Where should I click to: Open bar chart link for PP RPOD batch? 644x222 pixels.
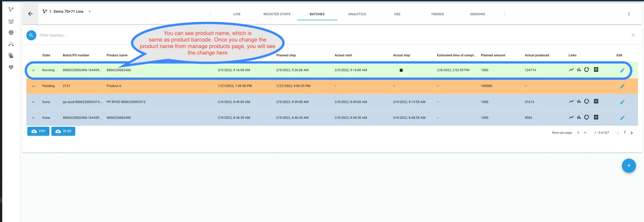(x=579, y=102)
